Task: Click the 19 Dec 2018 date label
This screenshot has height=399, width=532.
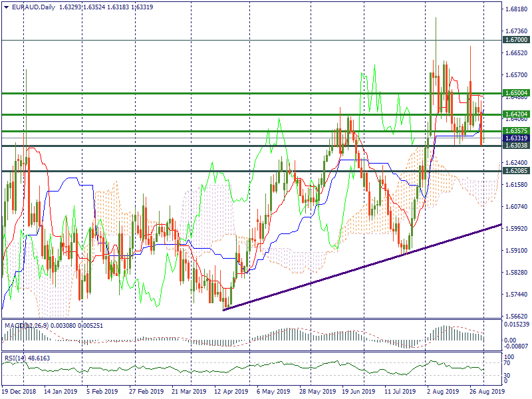Action: [18, 392]
